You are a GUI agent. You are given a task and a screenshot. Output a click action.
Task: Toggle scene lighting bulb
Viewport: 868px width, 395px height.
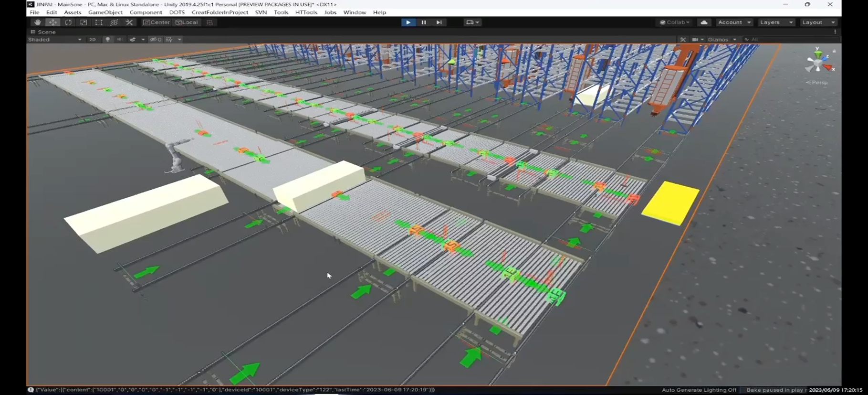tap(108, 40)
